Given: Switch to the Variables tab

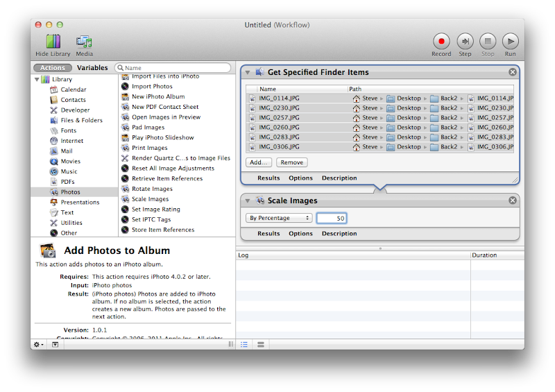Looking at the screenshot, I should coord(92,68).
